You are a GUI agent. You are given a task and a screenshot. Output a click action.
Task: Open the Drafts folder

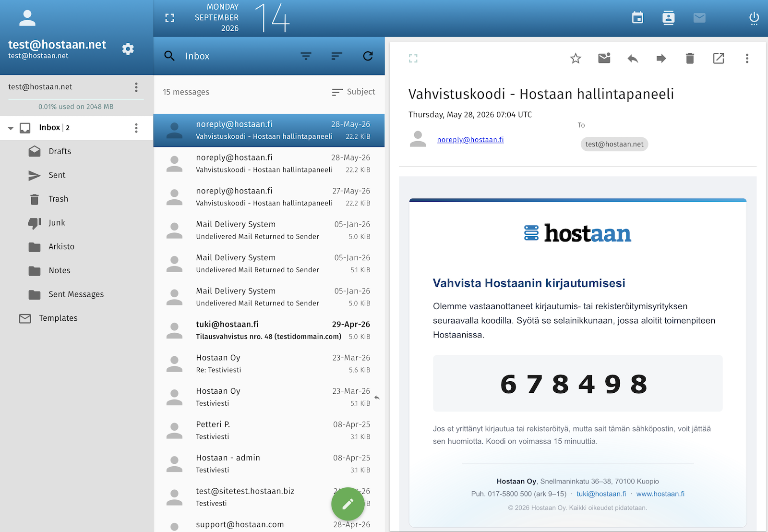[x=77, y=151]
